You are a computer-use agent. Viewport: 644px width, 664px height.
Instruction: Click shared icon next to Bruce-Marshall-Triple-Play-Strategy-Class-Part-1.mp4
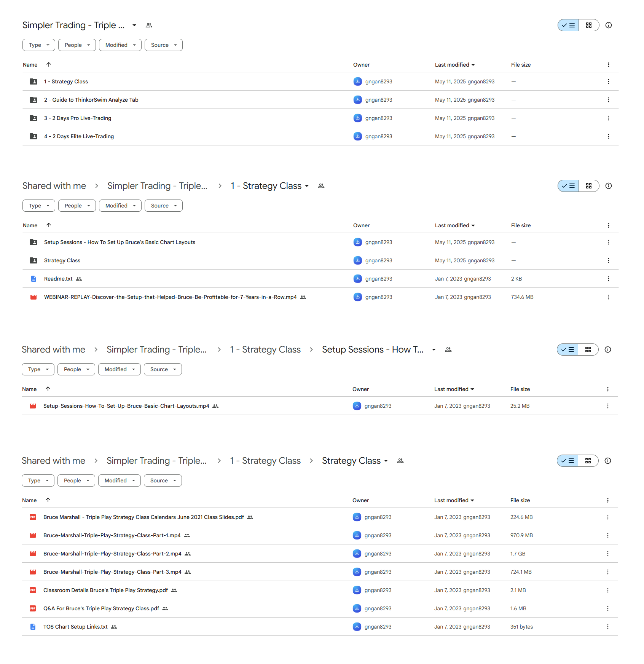tap(187, 535)
